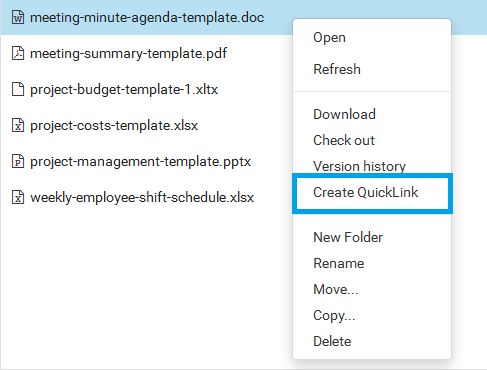Click the PowerPoint icon beside project-management-template.pptx
Viewport: 487px width, 370px height.
point(18,161)
